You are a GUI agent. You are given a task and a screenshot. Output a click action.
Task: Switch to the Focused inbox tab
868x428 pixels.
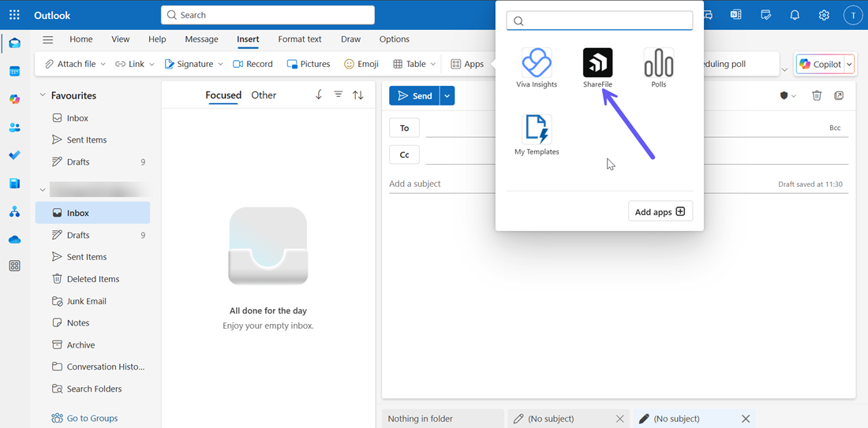coord(223,95)
